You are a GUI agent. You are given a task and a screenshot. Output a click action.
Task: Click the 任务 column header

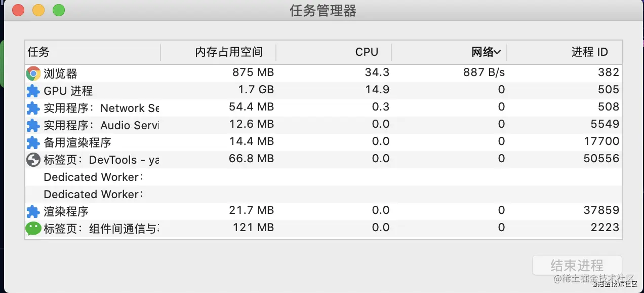point(39,52)
